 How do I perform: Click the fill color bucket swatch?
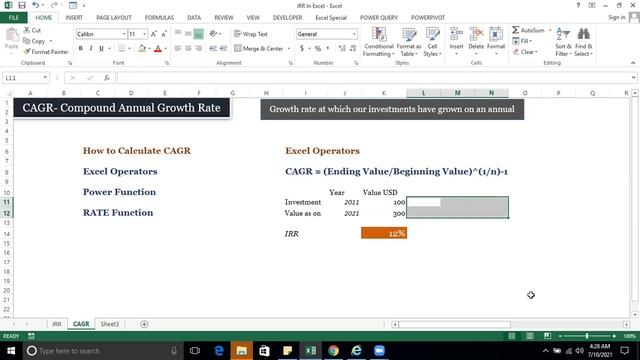142,49
